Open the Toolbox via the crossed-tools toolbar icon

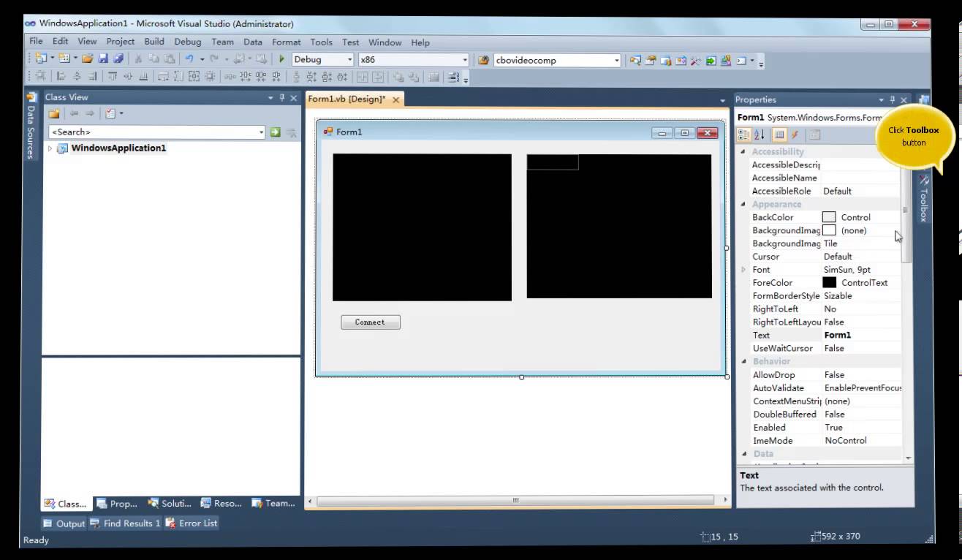coord(695,60)
